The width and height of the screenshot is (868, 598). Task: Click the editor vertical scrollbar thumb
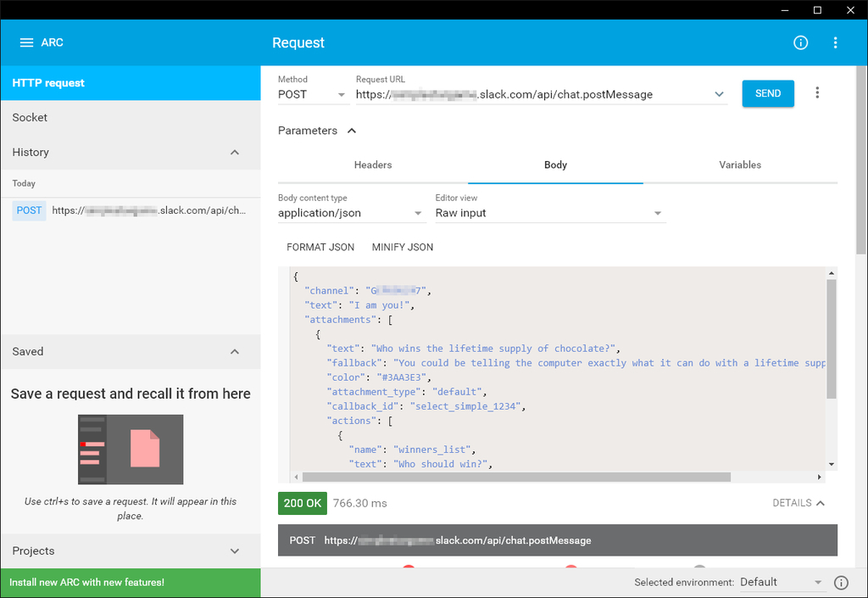(831, 338)
